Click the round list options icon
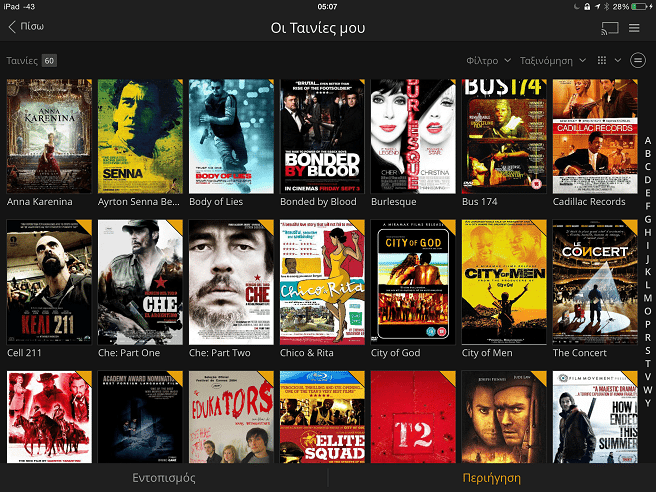The height and width of the screenshot is (492, 656). point(638,60)
